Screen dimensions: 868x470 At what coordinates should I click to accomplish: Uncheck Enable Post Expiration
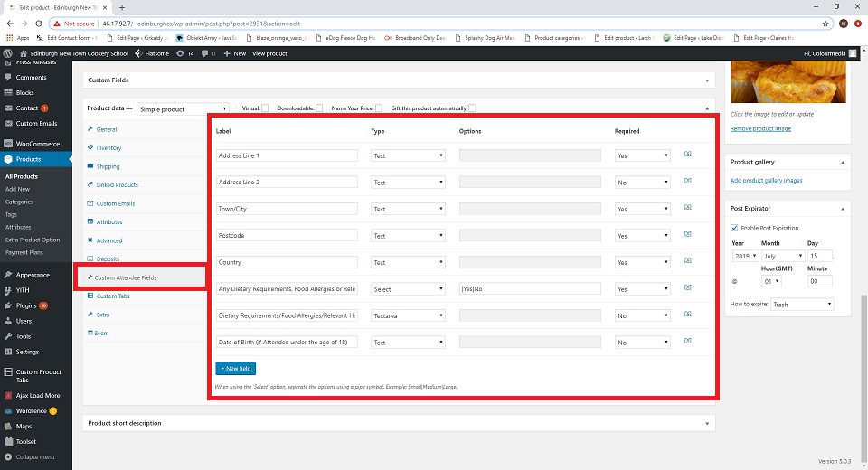click(734, 228)
